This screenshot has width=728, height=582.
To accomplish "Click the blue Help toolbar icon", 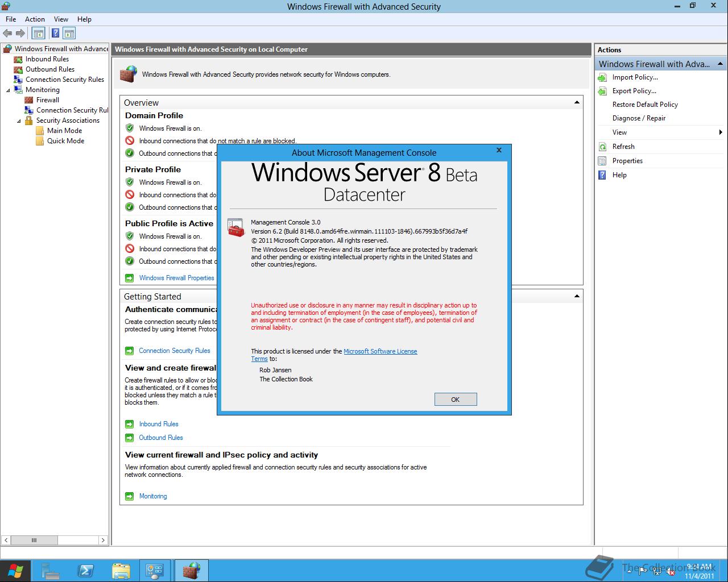I will point(56,34).
